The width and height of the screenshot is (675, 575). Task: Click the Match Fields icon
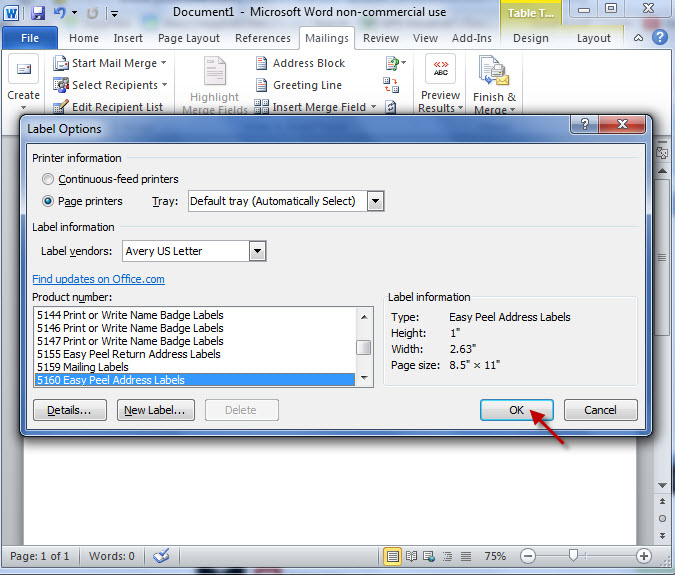[x=391, y=84]
